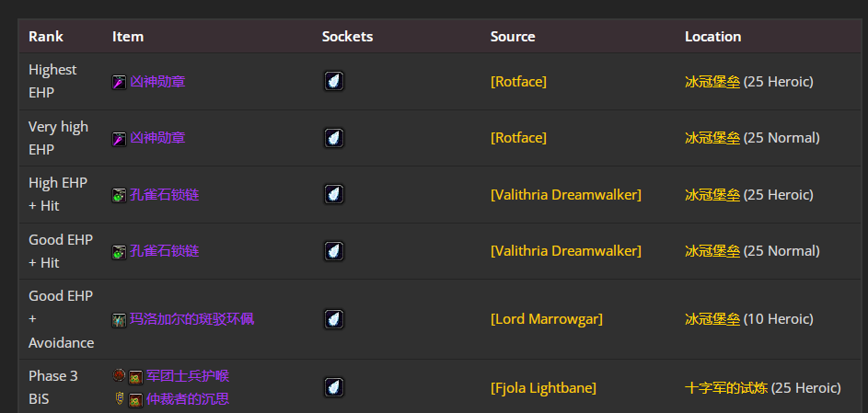Click the round Horde faction icon before 军团士兵护喉

pos(119,375)
